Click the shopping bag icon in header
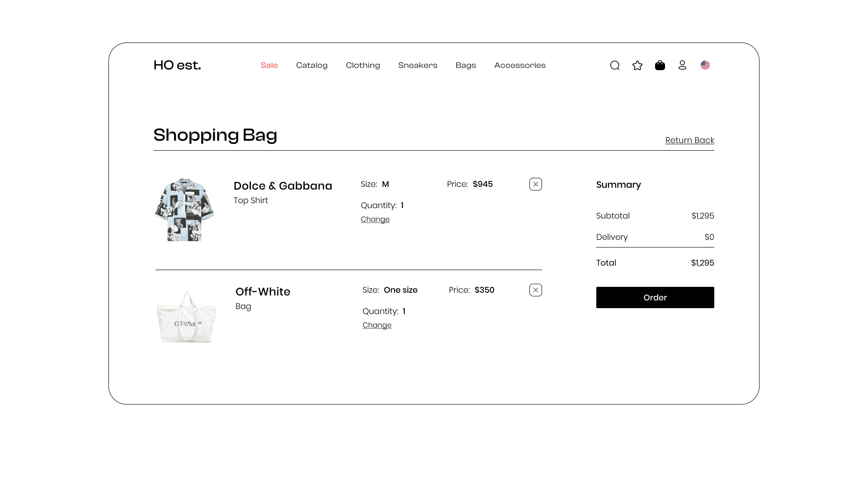 click(660, 66)
